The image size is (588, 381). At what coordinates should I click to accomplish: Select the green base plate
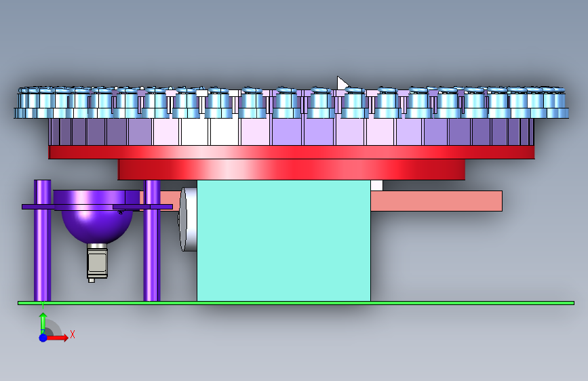point(296,303)
